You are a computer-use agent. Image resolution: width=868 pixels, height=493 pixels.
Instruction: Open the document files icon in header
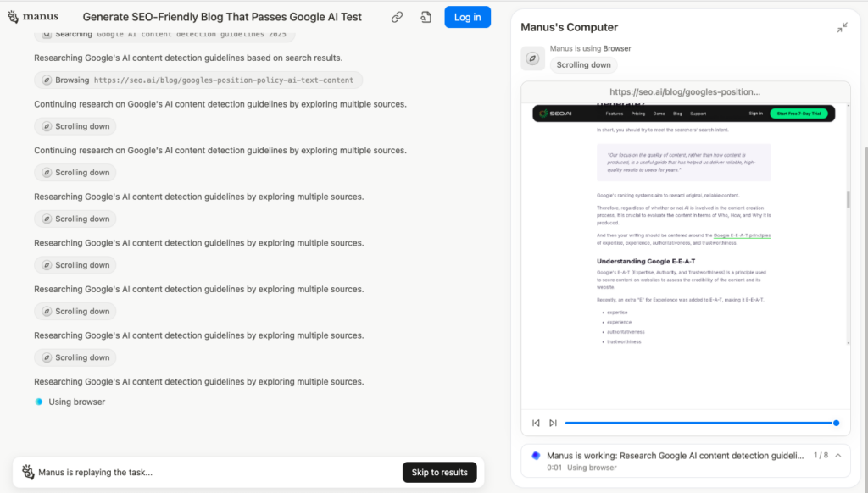pos(426,17)
